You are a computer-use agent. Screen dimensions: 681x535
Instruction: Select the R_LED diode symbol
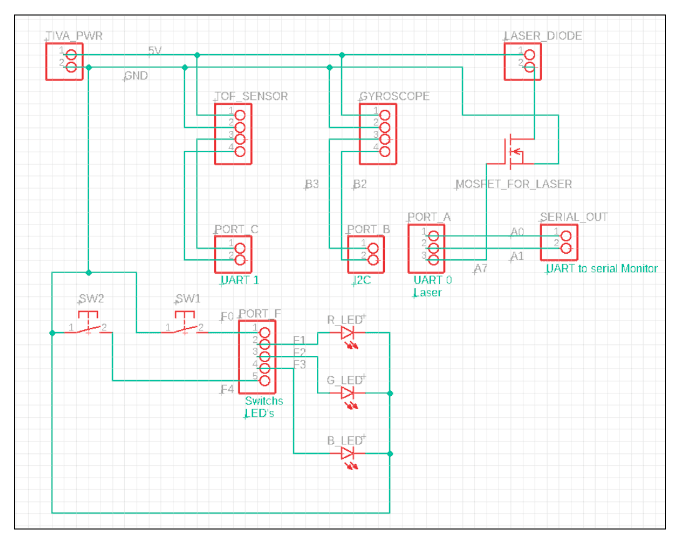pyautogui.click(x=347, y=335)
